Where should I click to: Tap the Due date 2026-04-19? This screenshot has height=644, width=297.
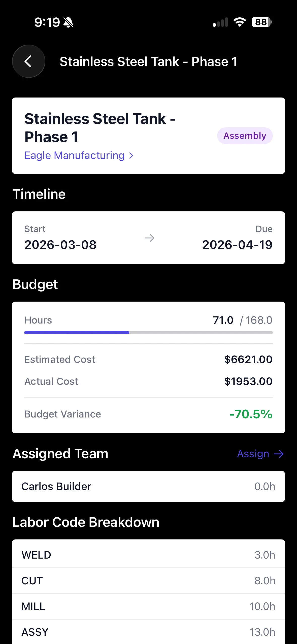tap(237, 245)
